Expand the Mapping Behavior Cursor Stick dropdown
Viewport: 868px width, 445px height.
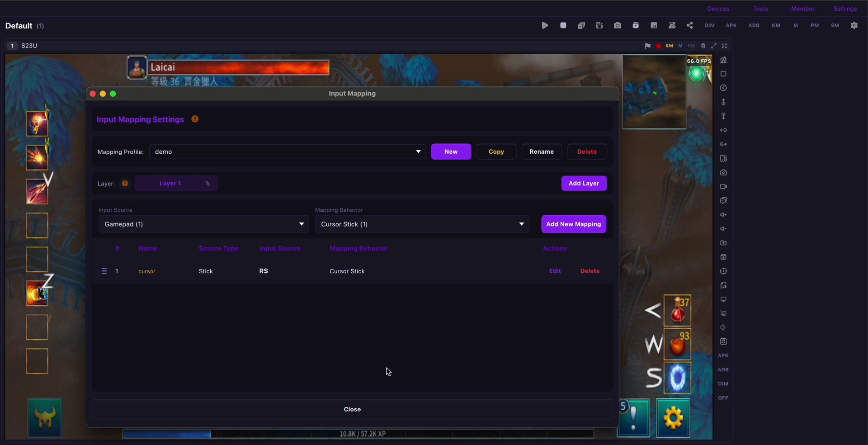coord(422,224)
